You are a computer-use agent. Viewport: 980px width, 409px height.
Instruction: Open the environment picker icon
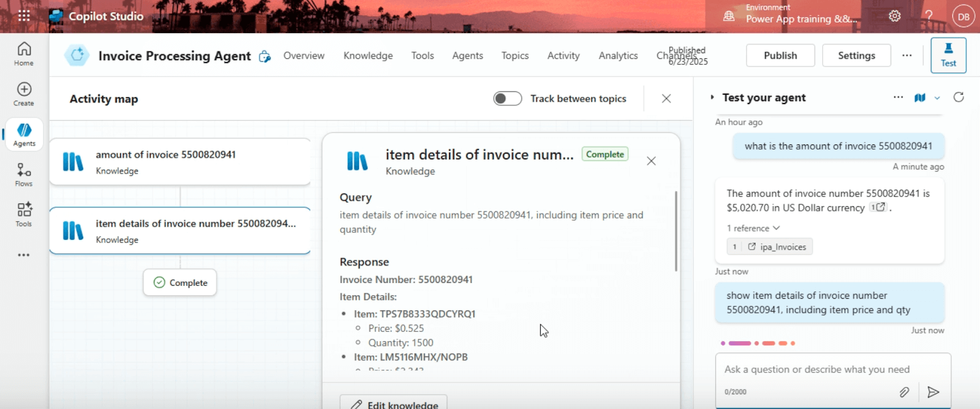point(729,17)
